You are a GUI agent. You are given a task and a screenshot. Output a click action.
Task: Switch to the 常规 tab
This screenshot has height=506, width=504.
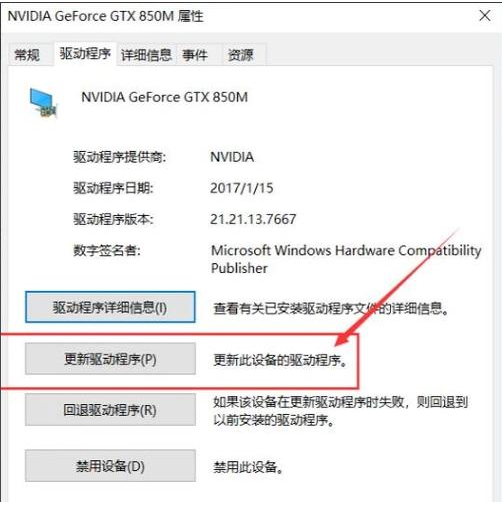tap(27, 55)
